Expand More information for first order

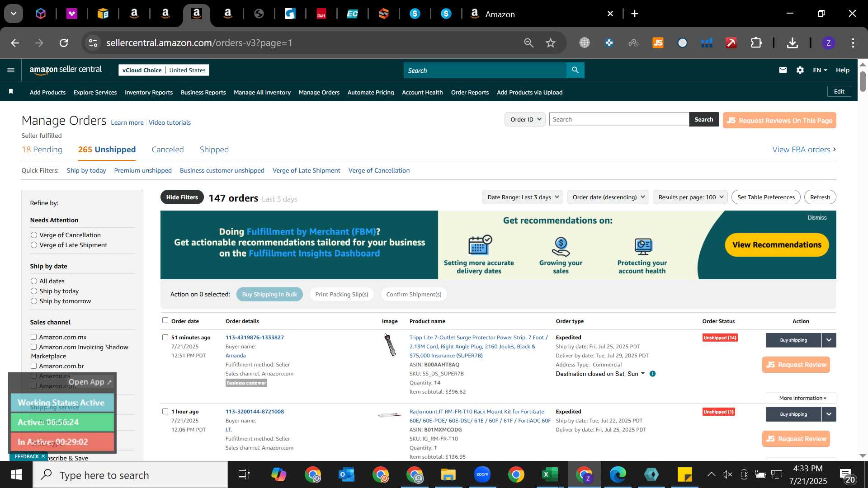point(802,398)
